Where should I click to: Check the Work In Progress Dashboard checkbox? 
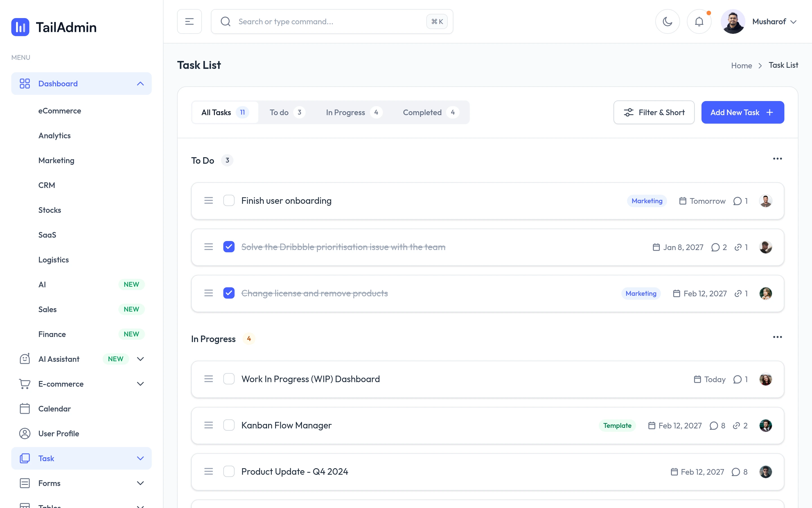point(229,379)
